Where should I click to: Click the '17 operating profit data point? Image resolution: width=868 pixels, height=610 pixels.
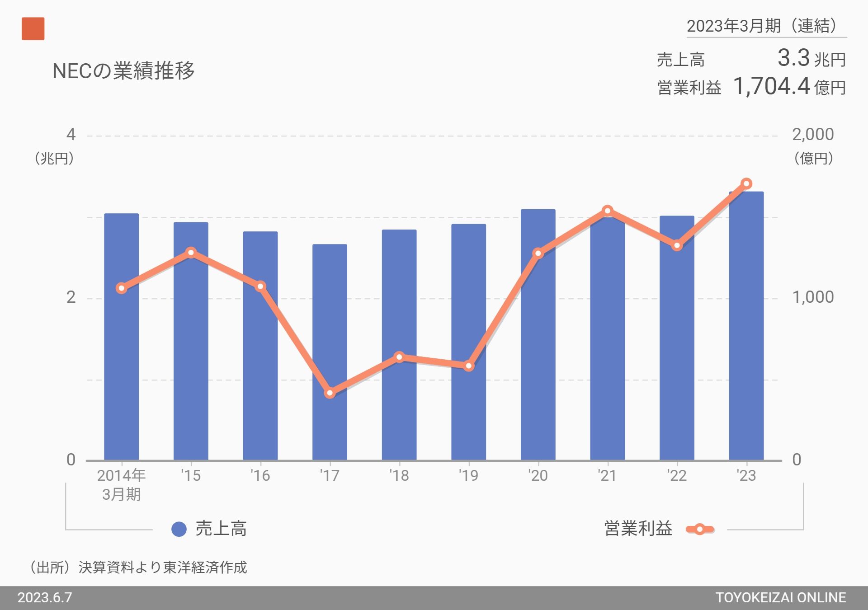[330, 393]
